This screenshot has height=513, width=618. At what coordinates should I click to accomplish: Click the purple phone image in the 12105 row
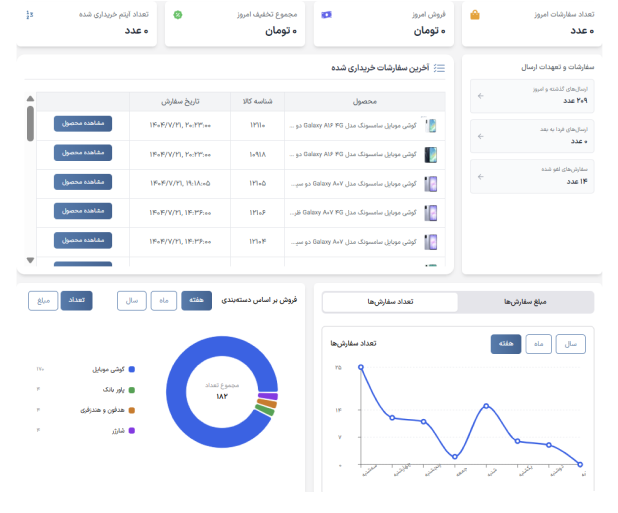(431, 184)
